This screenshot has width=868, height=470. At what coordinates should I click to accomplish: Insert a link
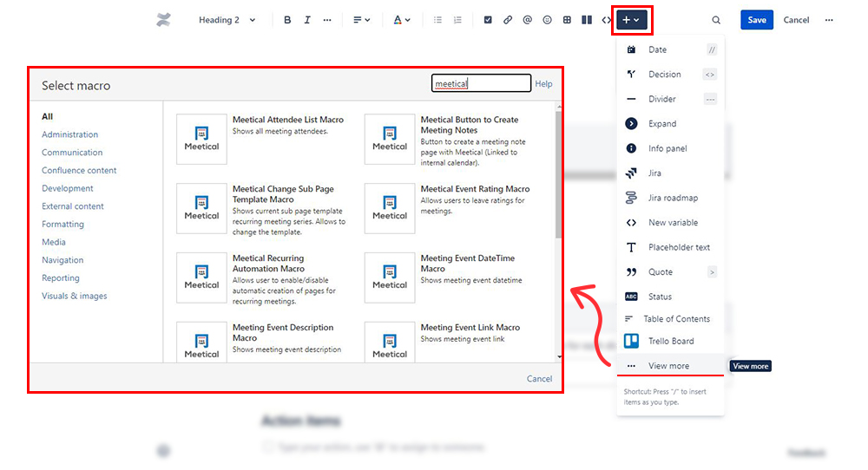click(508, 20)
